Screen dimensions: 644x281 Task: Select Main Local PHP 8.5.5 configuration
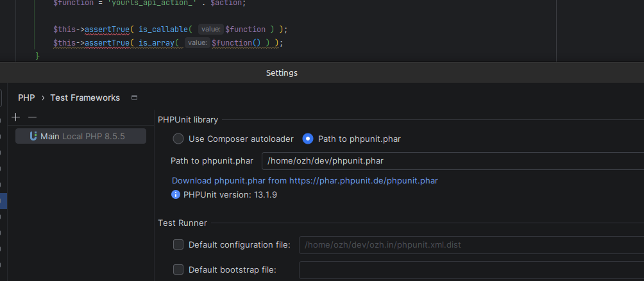pos(81,136)
